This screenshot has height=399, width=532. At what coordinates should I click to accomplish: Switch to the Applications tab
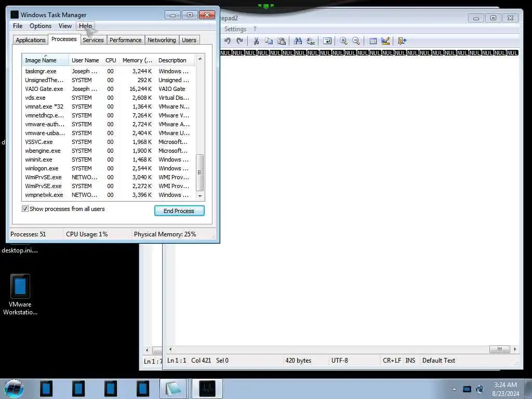pos(31,40)
